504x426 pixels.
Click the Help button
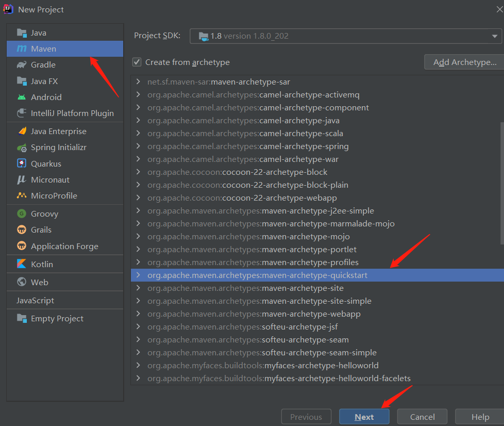(x=480, y=417)
